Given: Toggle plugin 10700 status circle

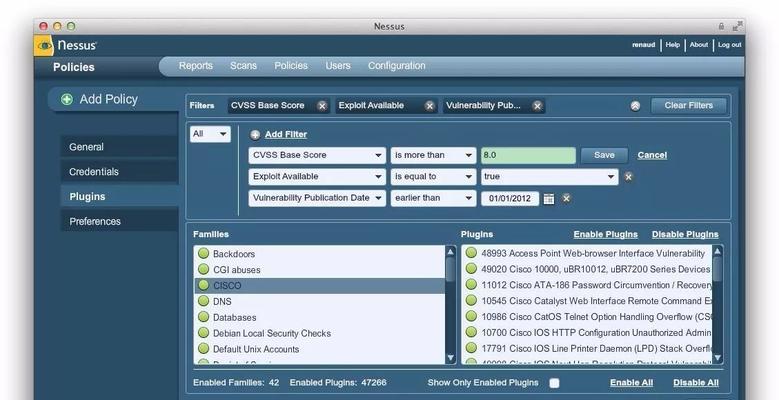Looking at the screenshot, I should [471, 332].
